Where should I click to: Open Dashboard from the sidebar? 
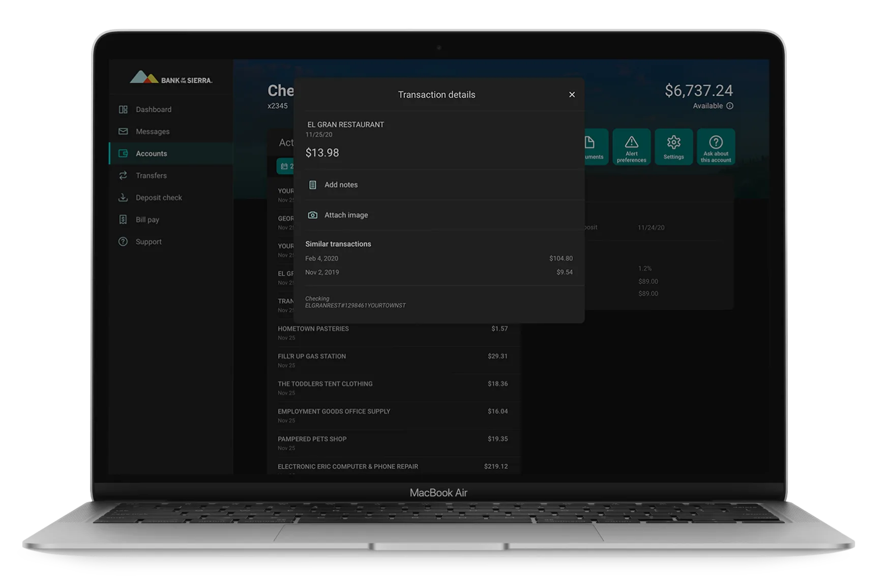point(153,109)
